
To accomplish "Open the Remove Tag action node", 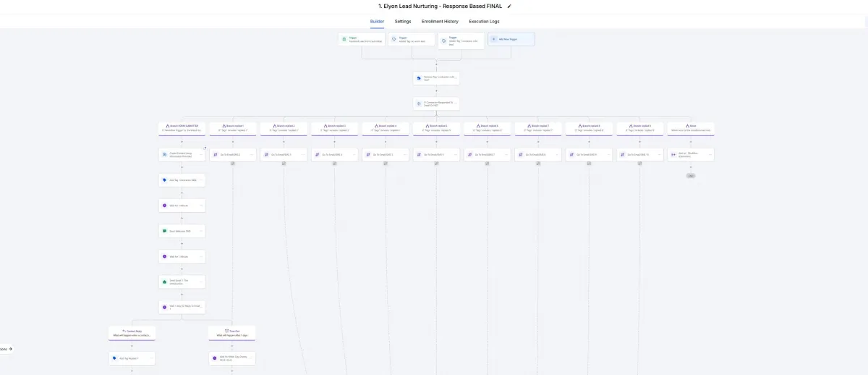I will 436,77.
